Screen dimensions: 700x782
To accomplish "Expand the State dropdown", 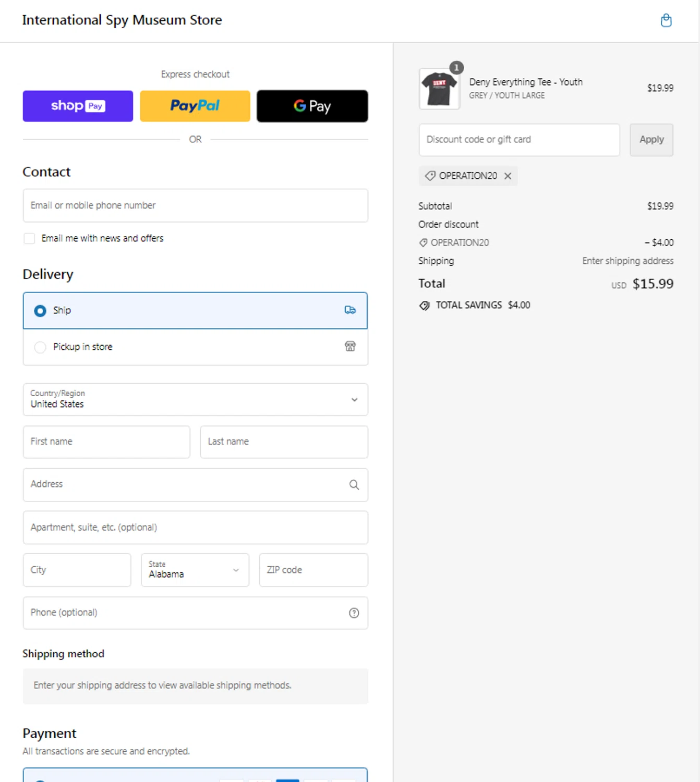I will 195,570.
